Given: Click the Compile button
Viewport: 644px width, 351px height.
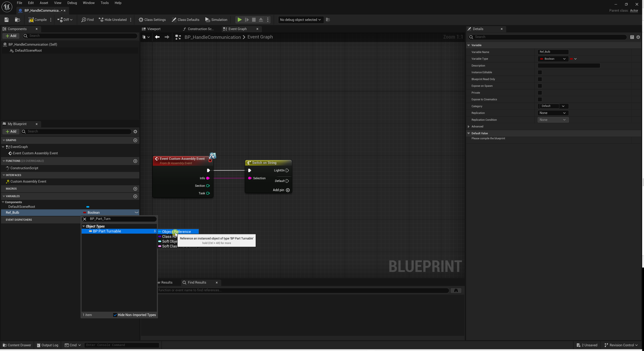Looking at the screenshot, I should pos(38,20).
